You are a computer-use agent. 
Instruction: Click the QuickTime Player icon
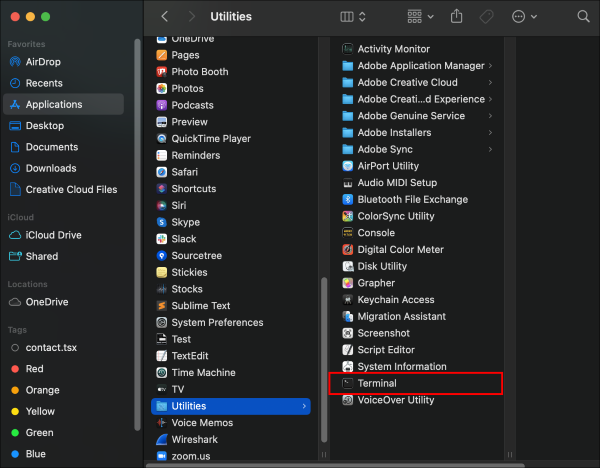coord(161,139)
